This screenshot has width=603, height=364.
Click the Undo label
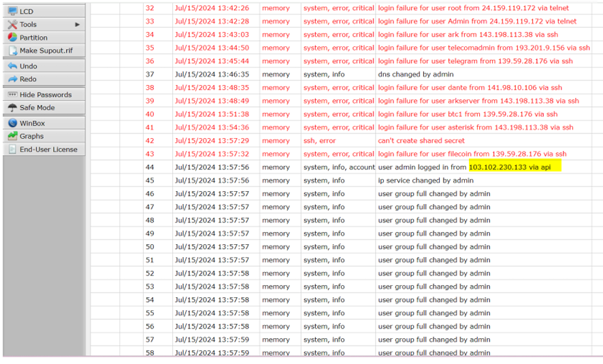(29, 66)
